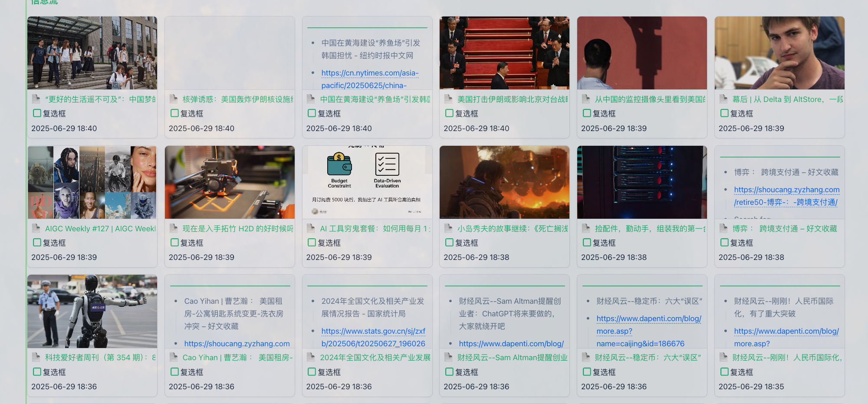
Task: Open the title 美国打击伊朗或影响北京对台战
Action: (513, 99)
